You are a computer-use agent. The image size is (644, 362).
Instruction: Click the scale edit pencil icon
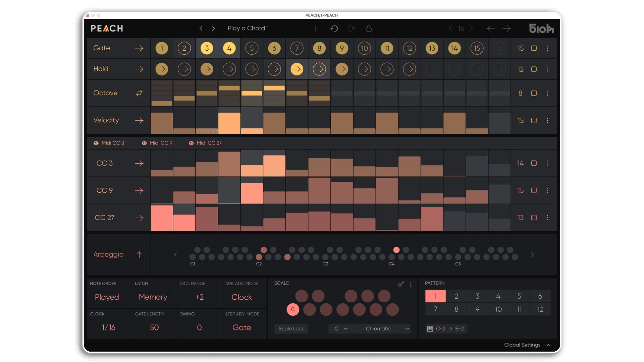(x=401, y=284)
